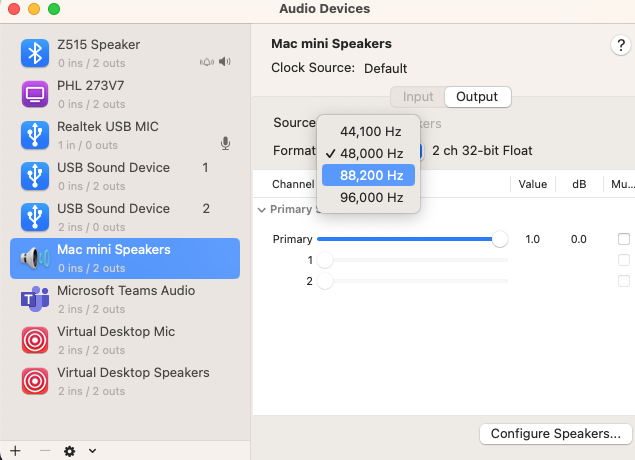Toggle mute checkbox for channel 2
Screen dimensions: 635x460
click(x=624, y=281)
